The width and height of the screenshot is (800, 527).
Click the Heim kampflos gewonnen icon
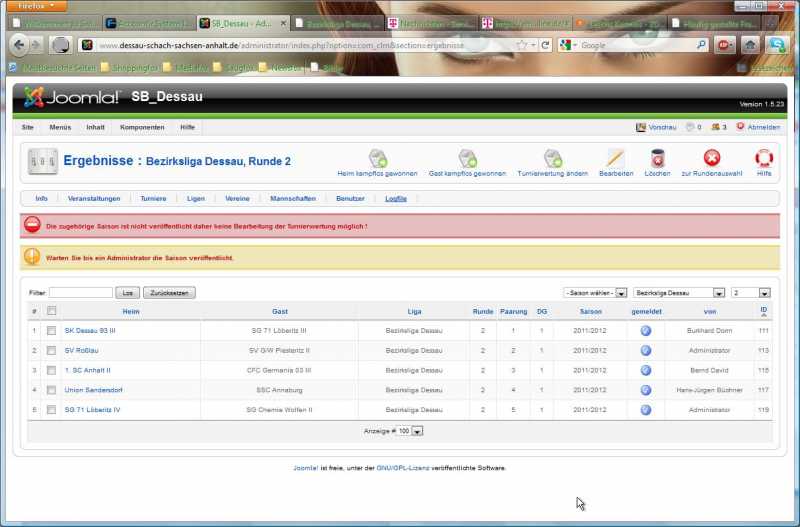pyautogui.click(x=378, y=158)
